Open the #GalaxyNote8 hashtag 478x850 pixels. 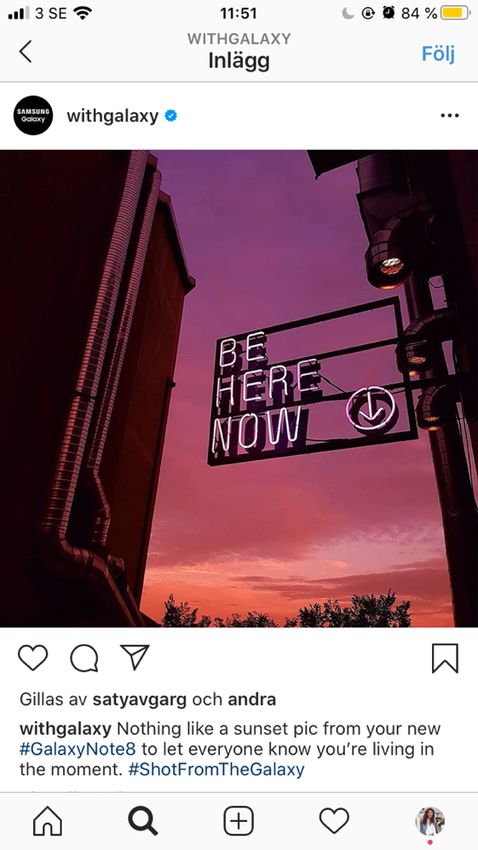77,749
